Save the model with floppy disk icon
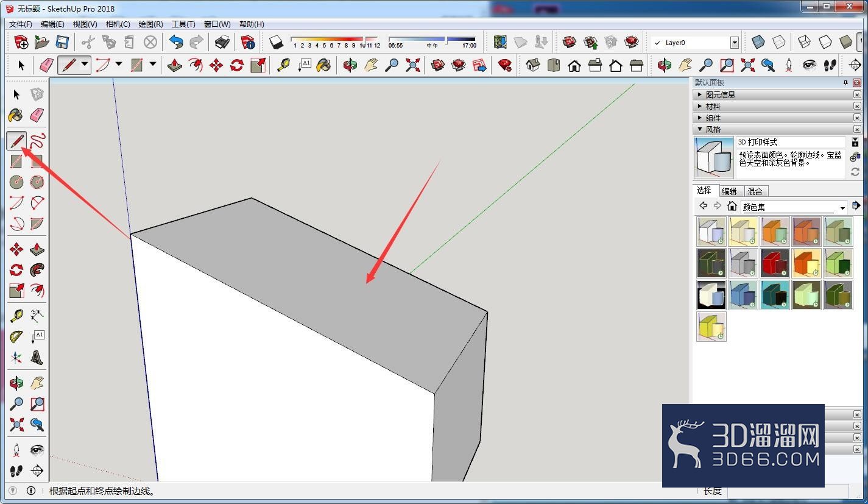The image size is (868, 504). [x=62, y=42]
